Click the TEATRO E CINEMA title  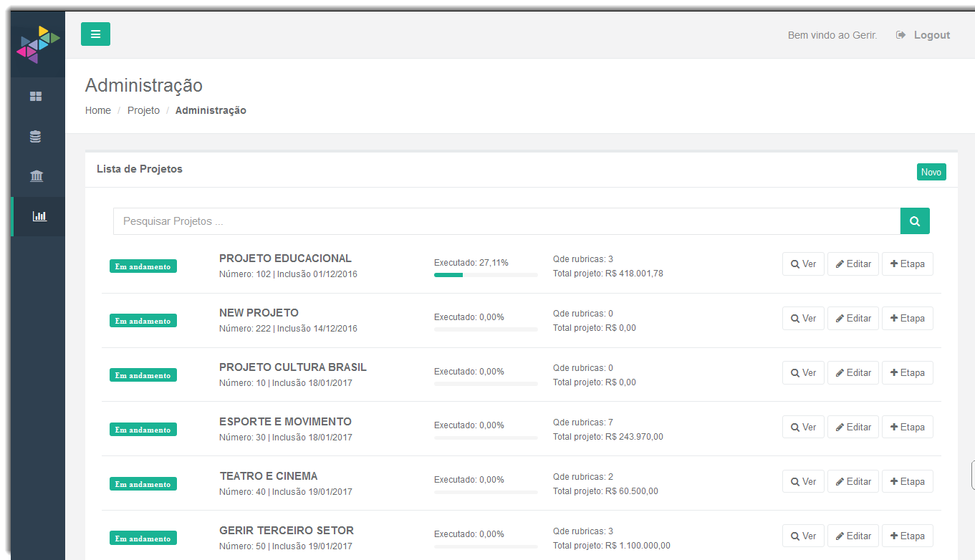(269, 476)
